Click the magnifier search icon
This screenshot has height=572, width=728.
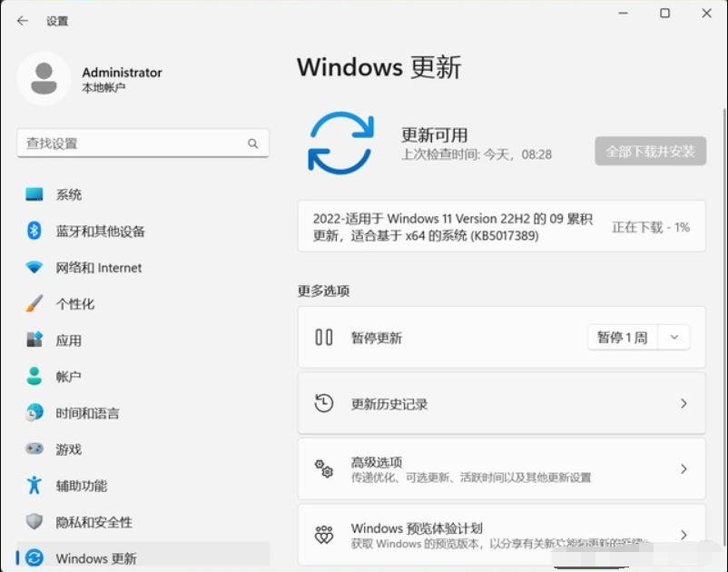(x=253, y=143)
